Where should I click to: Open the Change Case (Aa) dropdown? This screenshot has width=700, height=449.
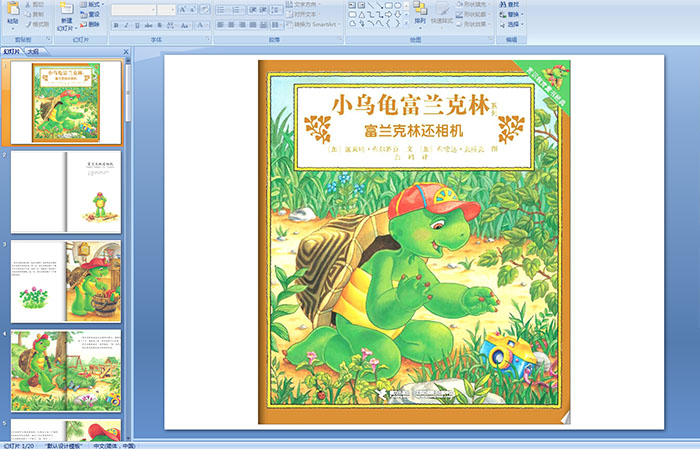click(185, 25)
